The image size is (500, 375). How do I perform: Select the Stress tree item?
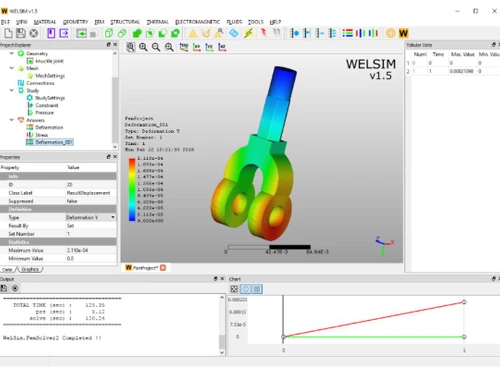[x=42, y=135]
